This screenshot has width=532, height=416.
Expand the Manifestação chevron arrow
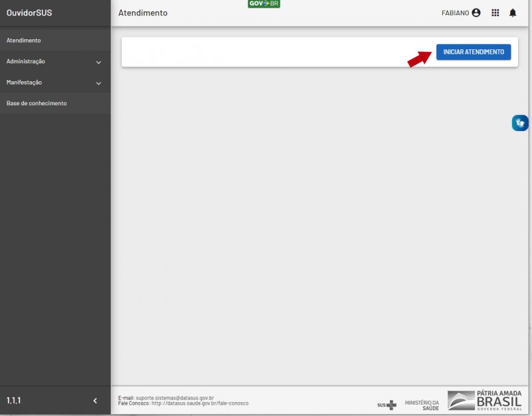(x=98, y=83)
